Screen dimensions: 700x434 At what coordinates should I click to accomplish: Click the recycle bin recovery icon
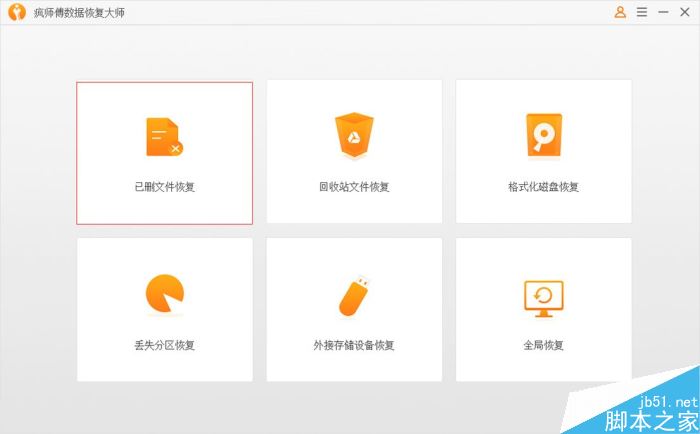click(354, 136)
